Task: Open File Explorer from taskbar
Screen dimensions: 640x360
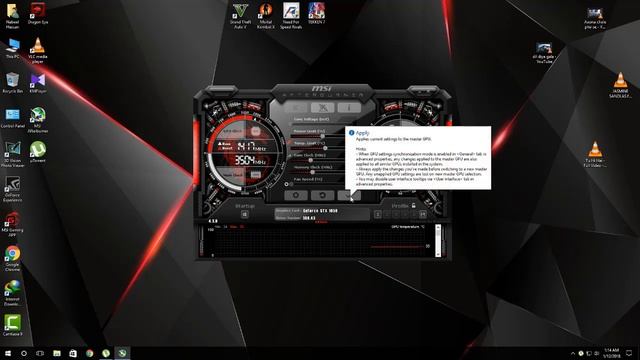Action: point(57,353)
